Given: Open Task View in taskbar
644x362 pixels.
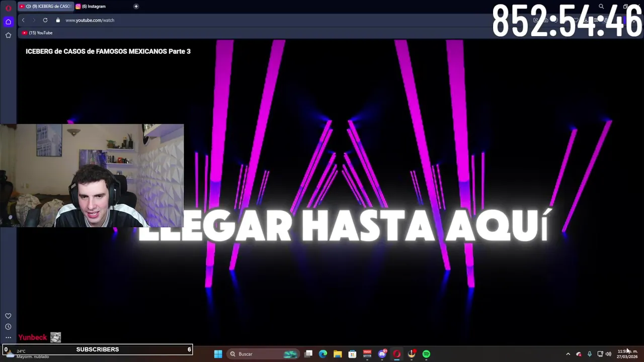Looking at the screenshot, I should pyautogui.click(x=308, y=354).
